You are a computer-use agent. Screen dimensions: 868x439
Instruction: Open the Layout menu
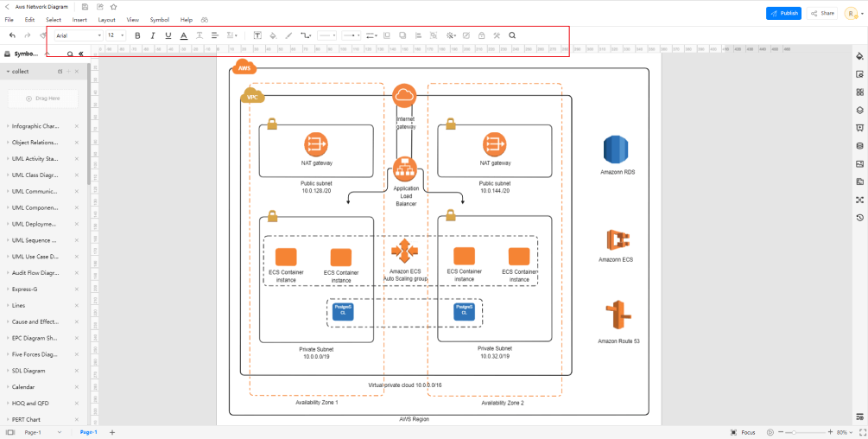107,20
